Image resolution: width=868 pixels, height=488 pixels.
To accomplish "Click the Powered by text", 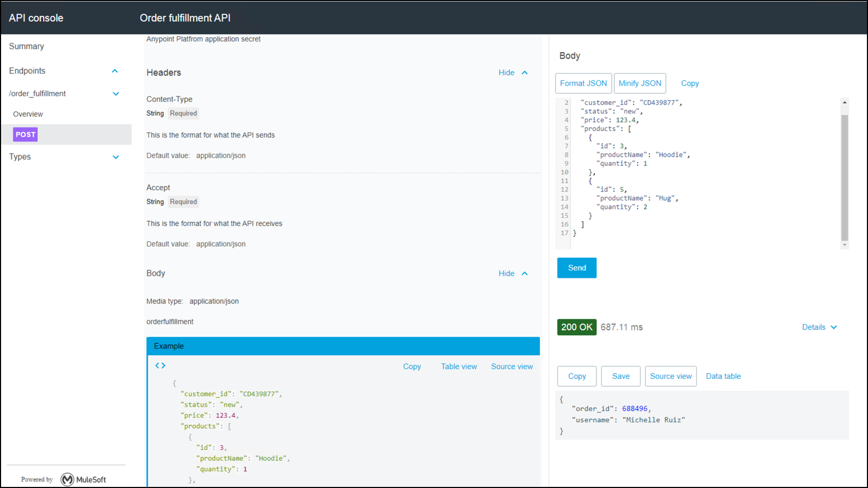I will (37, 479).
